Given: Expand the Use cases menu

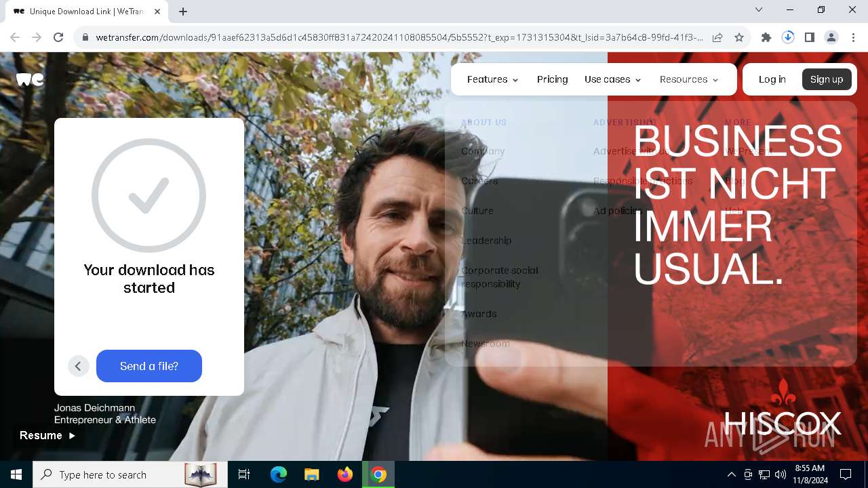Looking at the screenshot, I should tap(613, 79).
